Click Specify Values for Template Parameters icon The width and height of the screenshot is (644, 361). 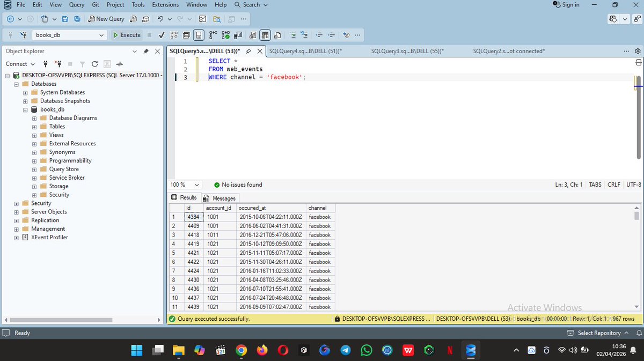tap(346, 35)
